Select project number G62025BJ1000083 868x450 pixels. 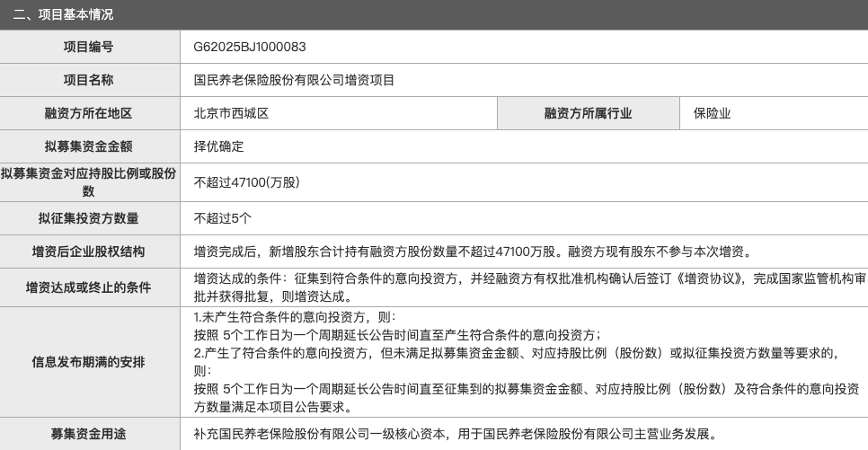click(x=250, y=47)
